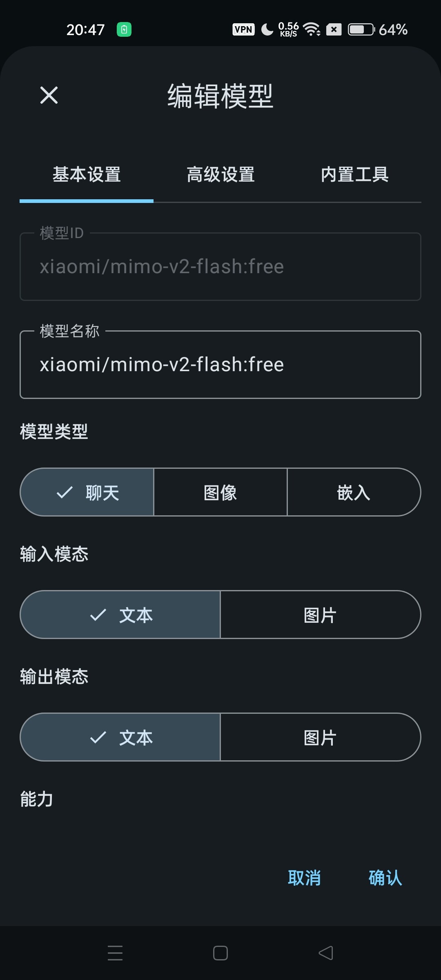The image size is (441, 980).
Task: Select 嵌入 model type
Action: [354, 492]
